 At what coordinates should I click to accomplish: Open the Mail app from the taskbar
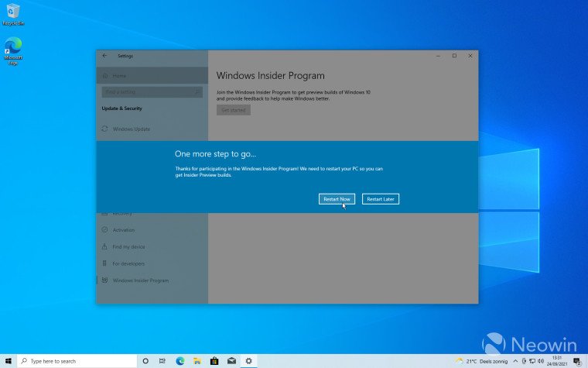click(232, 361)
